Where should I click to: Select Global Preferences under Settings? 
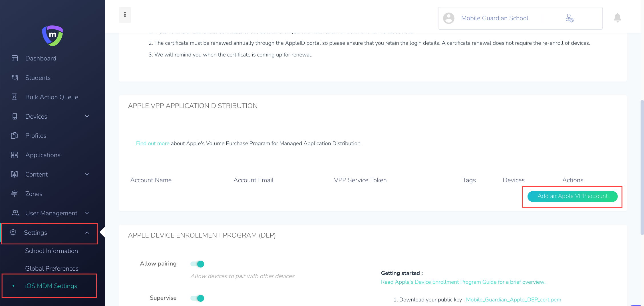pos(52,268)
